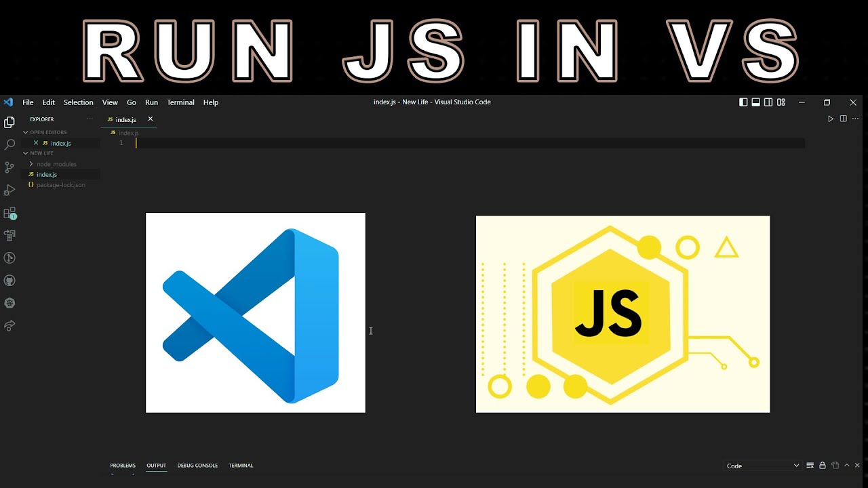Toggle bottom panel visibility
This screenshot has width=868, height=488.
(755, 102)
